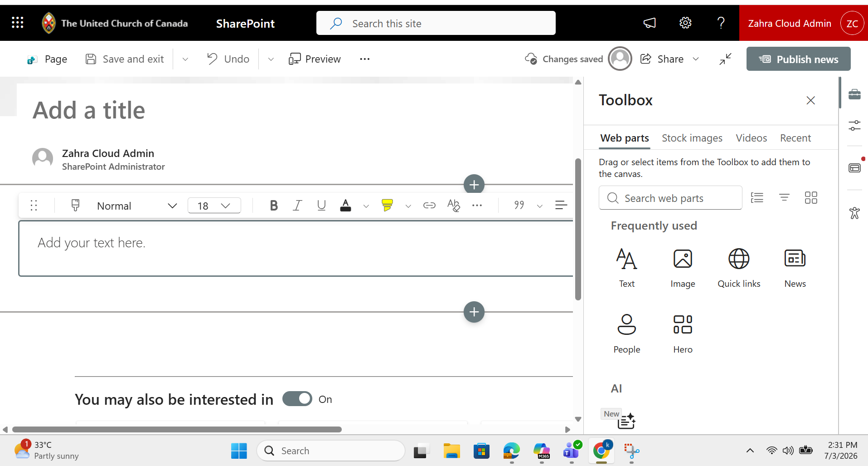
Task: Open the Windows Start button
Action: click(239, 451)
